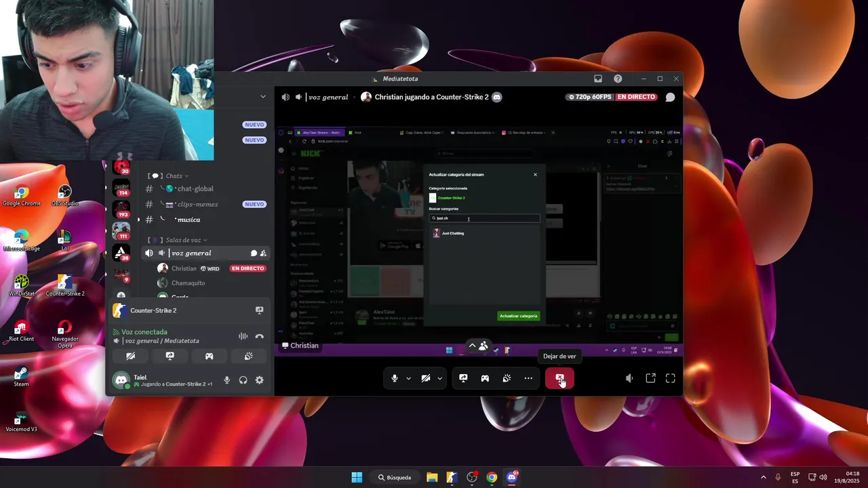Open OBS Studio desktop shortcut
This screenshot has height=488, width=868.
(x=65, y=196)
